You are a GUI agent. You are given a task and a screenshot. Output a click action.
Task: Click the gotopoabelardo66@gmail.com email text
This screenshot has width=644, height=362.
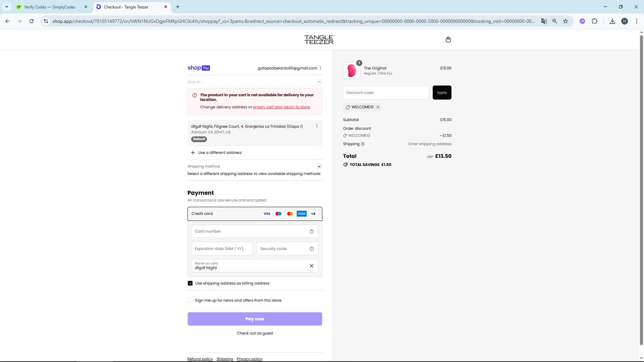(287, 68)
